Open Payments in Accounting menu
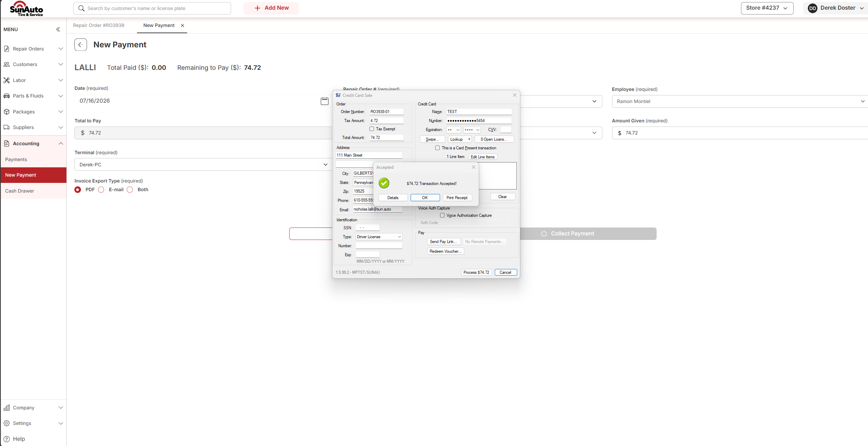This screenshot has height=446, width=868. [x=16, y=159]
